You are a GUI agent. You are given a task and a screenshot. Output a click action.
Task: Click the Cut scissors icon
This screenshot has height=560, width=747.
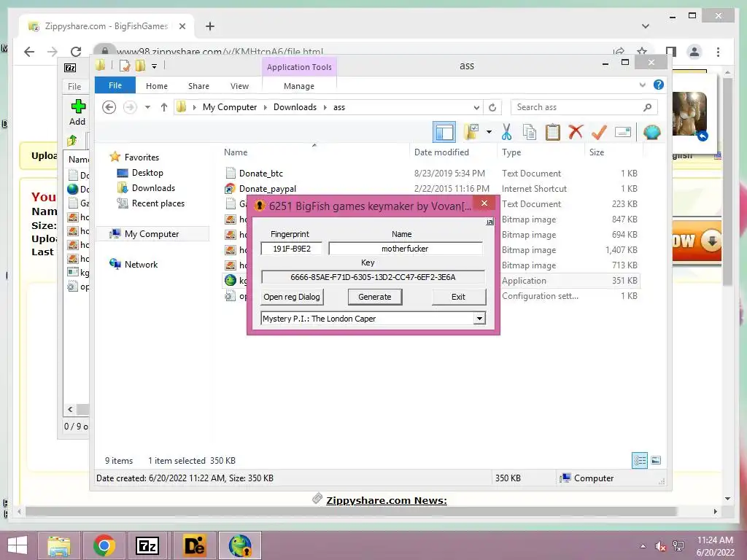coord(506,132)
